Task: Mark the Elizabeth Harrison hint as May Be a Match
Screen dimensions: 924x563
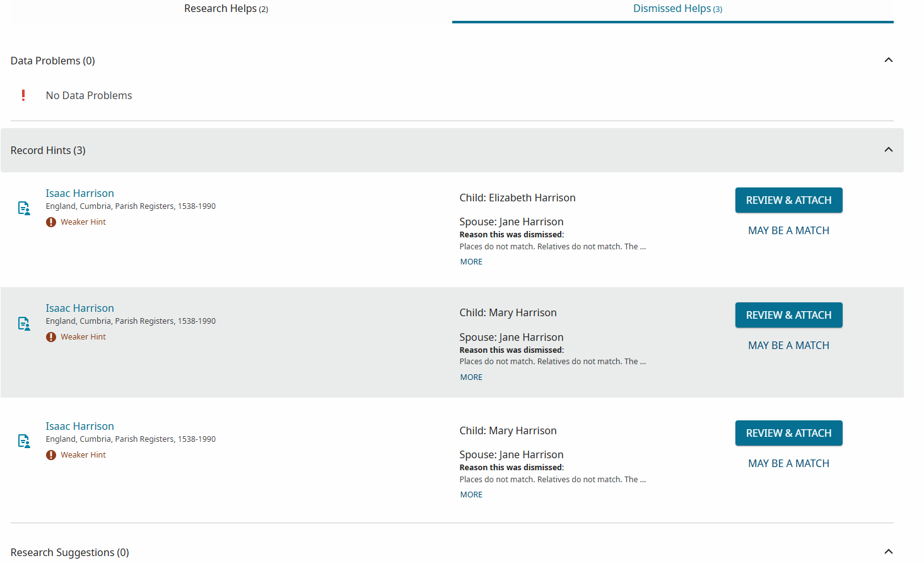Action: [x=788, y=230]
